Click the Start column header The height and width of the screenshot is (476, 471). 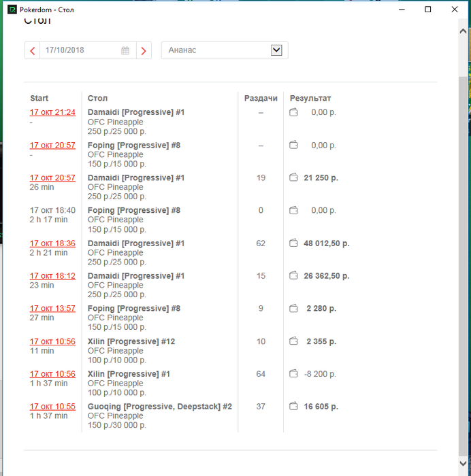[39, 99]
